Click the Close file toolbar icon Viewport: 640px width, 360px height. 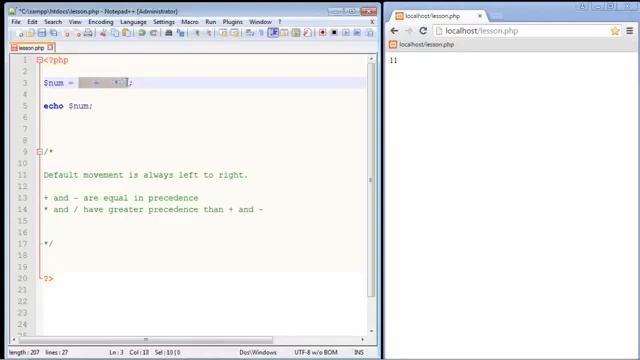(66, 33)
